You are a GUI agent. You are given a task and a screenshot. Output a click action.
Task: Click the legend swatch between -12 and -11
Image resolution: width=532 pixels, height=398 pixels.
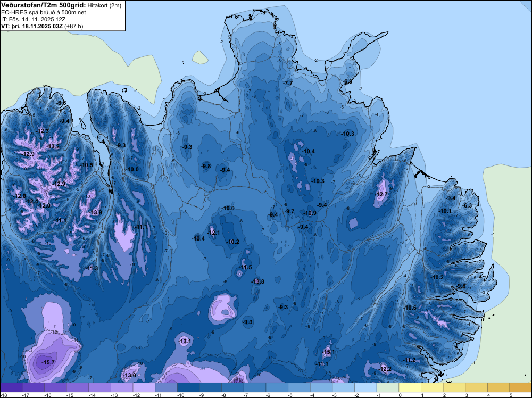[x=144, y=387]
